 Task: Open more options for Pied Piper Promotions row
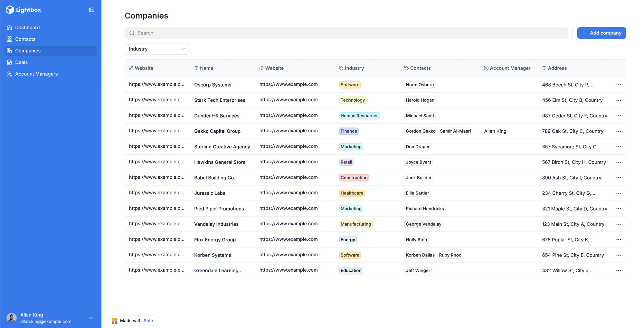click(618, 209)
